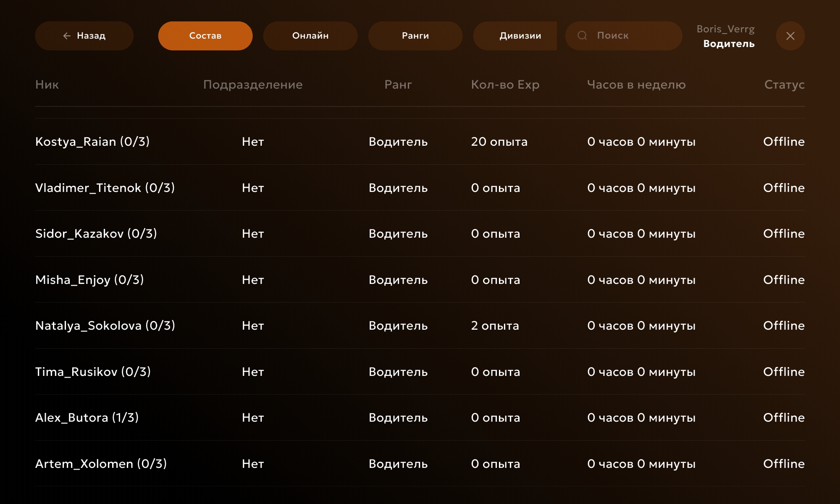Open the Sidor_Kazakov member entry

[x=96, y=234]
